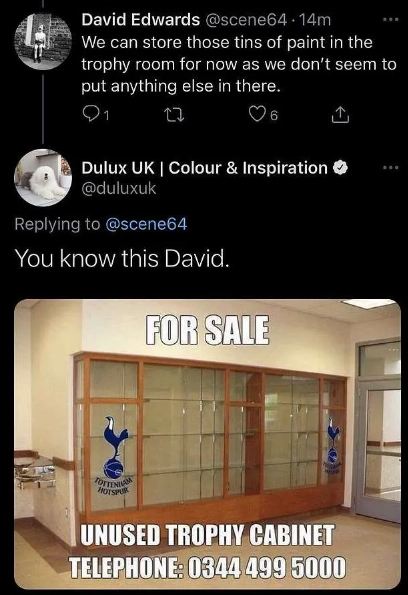Open more options for Dulux UK tweet
This screenshot has width=408, height=595.
coord(391,167)
